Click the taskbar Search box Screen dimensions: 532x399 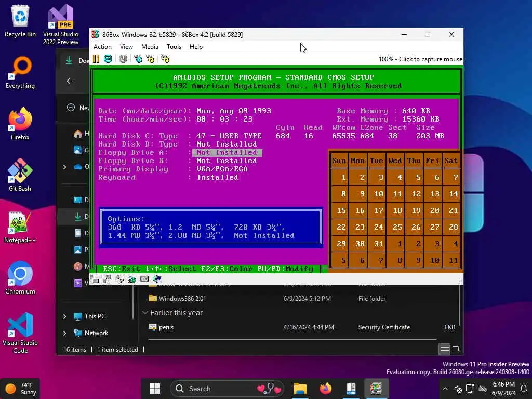pos(228,389)
